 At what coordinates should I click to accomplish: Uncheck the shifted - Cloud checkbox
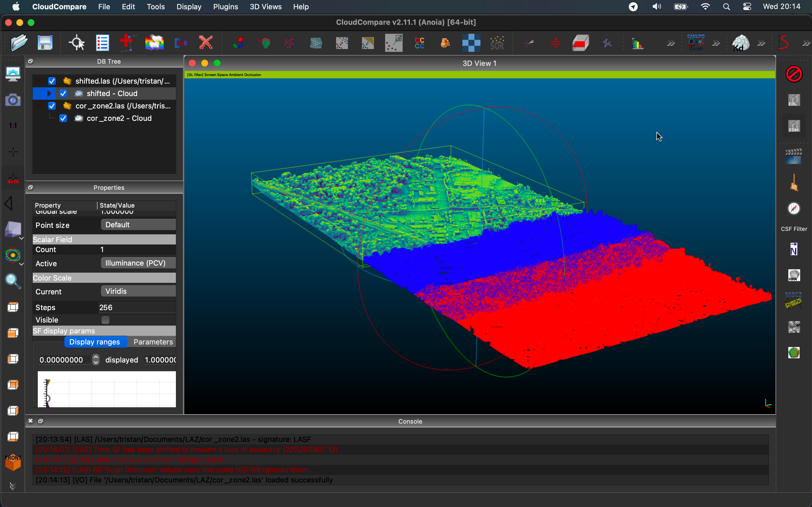click(x=63, y=94)
